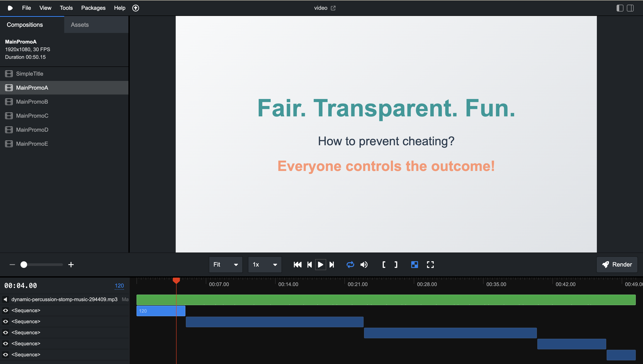Set the playback range start bracket
The image size is (643, 364).
pyautogui.click(x=384, y=264)
